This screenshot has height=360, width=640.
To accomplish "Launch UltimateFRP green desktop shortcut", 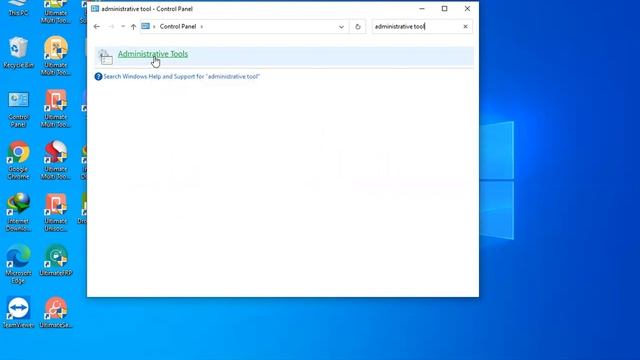I will point(56,260).
